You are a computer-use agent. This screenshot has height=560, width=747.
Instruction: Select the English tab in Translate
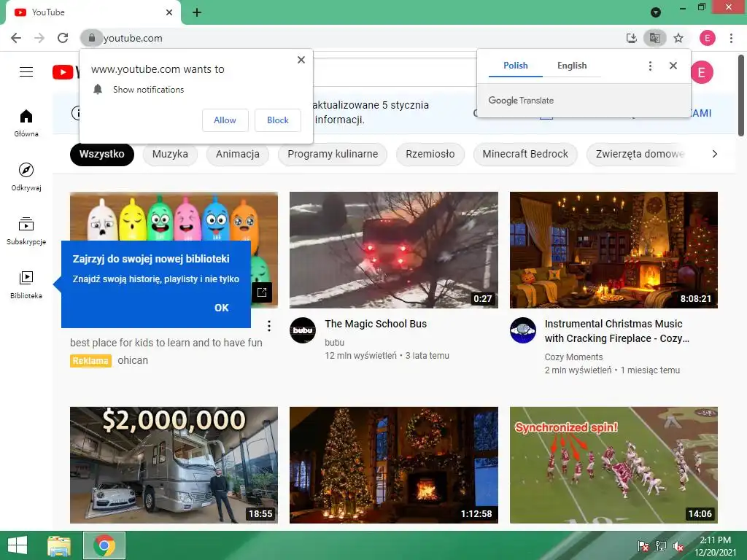click(572, 66)
